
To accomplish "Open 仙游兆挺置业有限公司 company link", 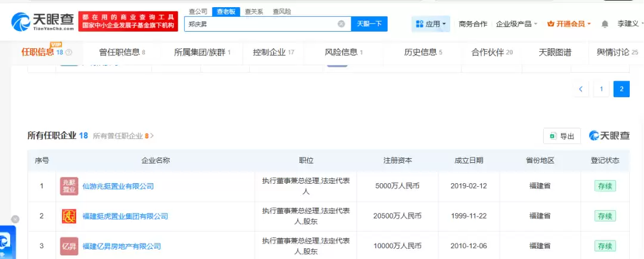I will click(118, 186).
